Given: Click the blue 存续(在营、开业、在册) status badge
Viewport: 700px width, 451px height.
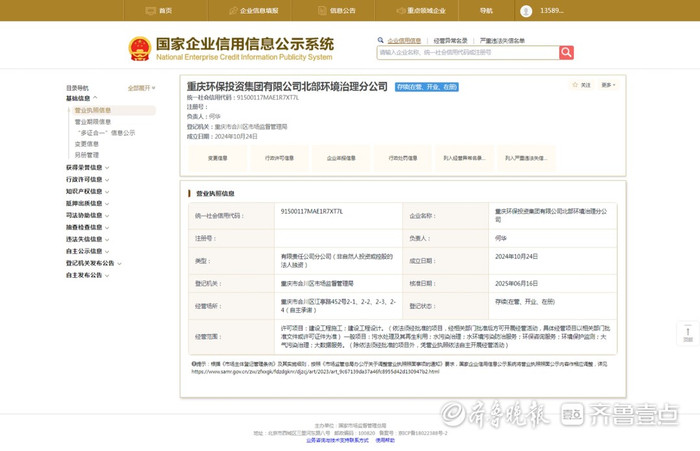Looking at the screenshot, I should click(x=427, y=87).
